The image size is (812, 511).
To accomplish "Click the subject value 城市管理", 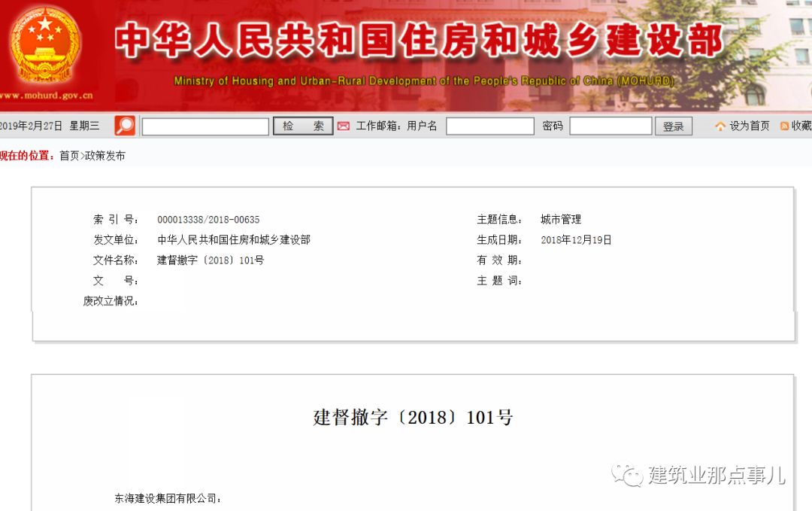I will [x=561, y=219].
